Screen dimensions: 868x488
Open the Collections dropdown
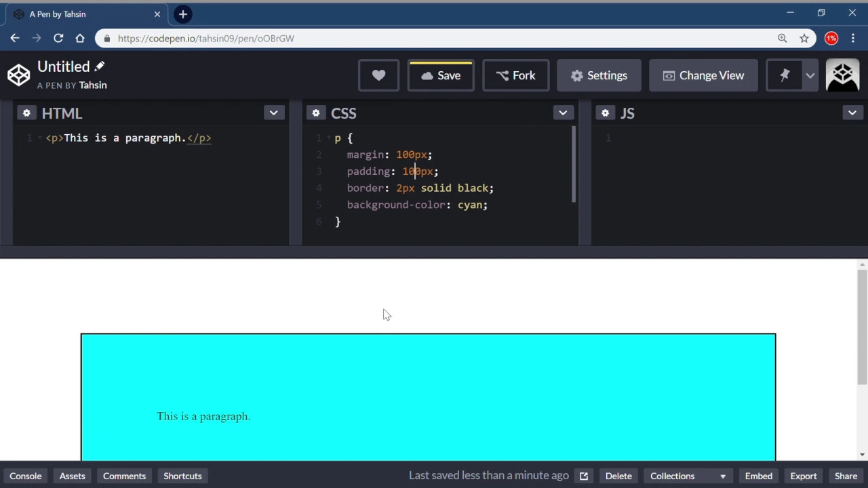coord(688,476)
